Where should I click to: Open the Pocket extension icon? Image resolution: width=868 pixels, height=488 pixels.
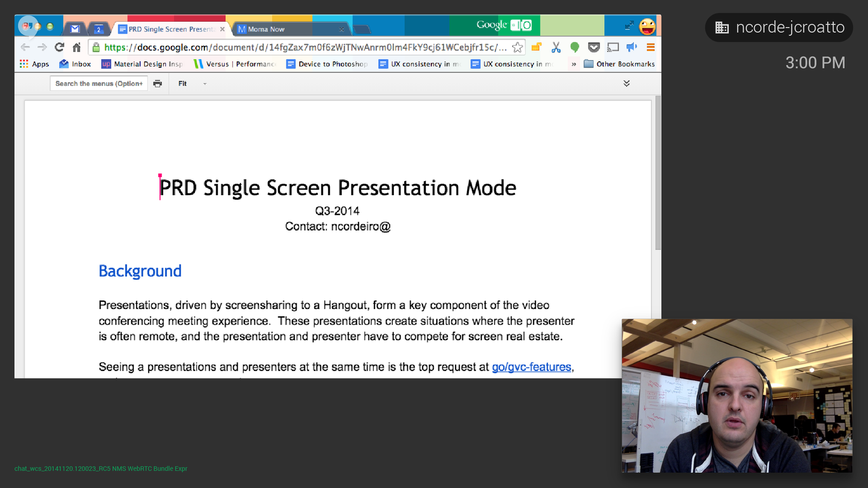(593, 47)
